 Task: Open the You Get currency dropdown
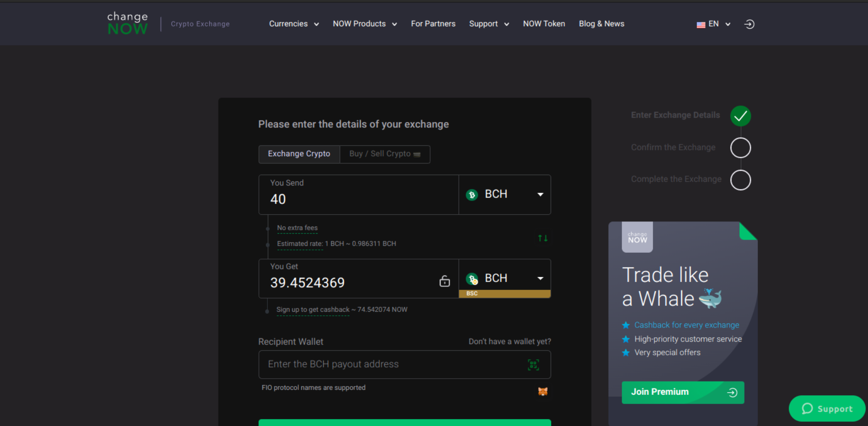[x=505, y=278]
